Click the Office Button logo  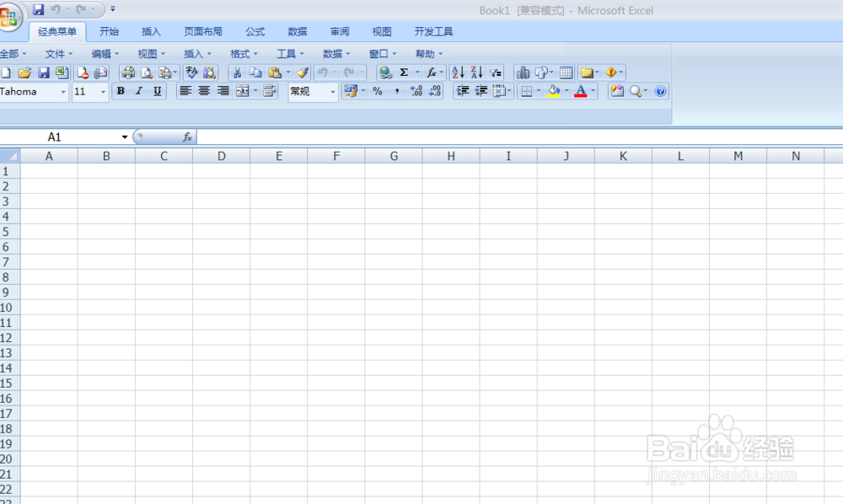pos(9,17)
